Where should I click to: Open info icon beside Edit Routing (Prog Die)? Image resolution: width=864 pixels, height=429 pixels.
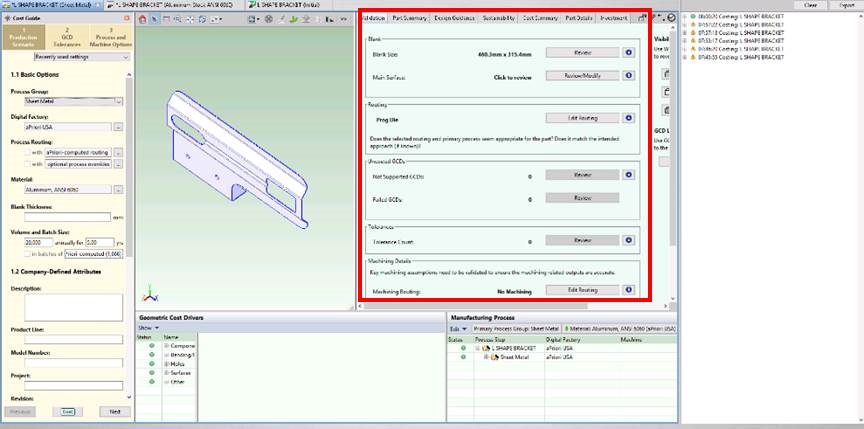coord(629,118)
